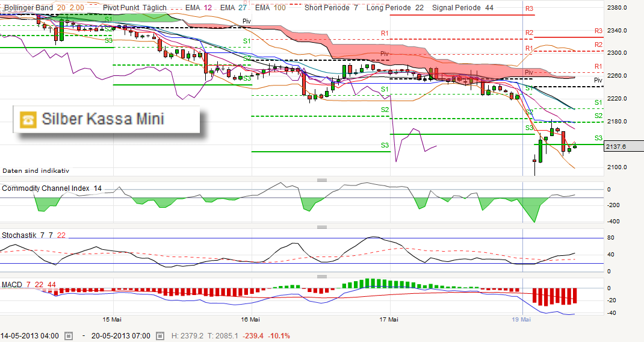Viewport: 644px width, 342px height.
Task: Click the Signal Periode 44 label
Action: click(462, 8)
